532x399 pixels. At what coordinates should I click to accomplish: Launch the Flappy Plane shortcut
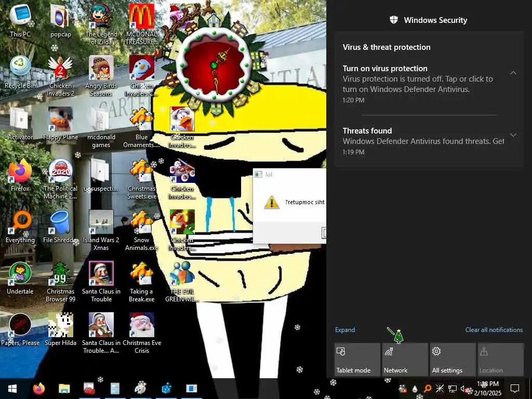tap(60, 124)
